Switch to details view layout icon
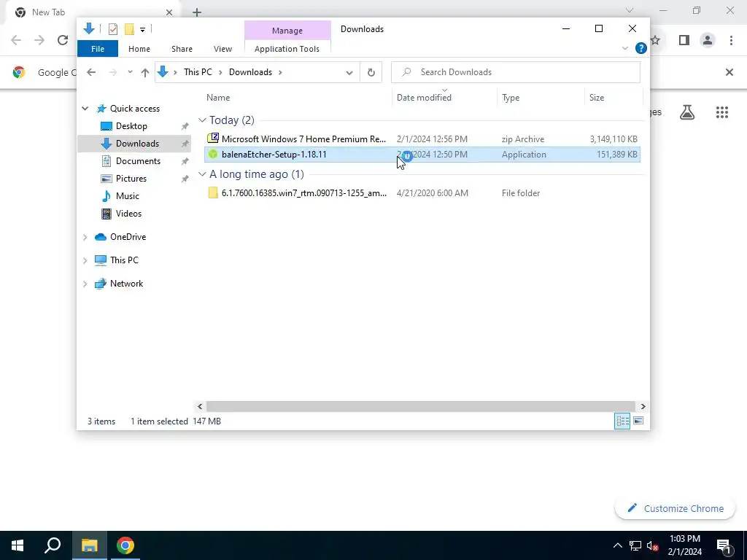747x560 pixels. click(x=622, y=421)
